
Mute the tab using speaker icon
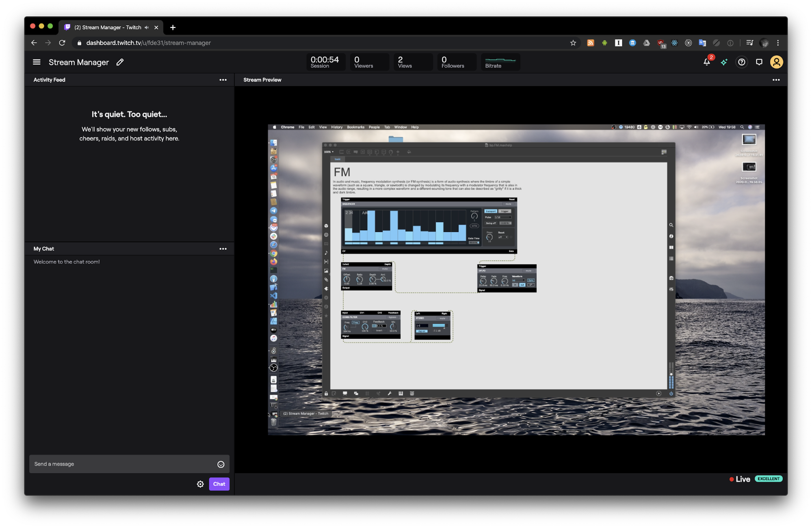(147, 27)
